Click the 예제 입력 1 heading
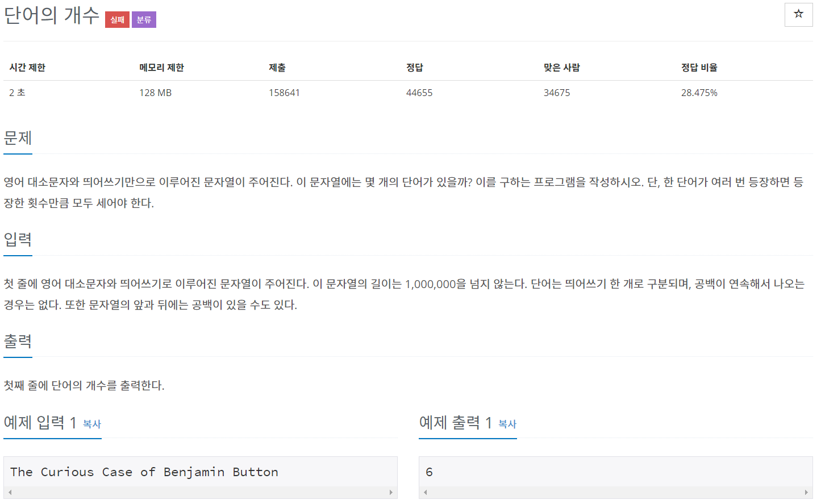The image size is (821, 504). [40, 422]
